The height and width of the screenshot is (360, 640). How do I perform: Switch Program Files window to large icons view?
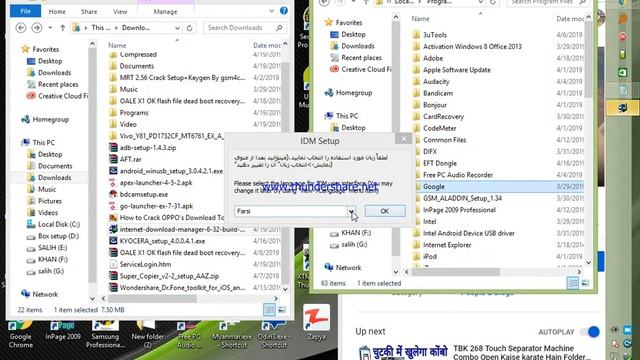pos(585,283)
